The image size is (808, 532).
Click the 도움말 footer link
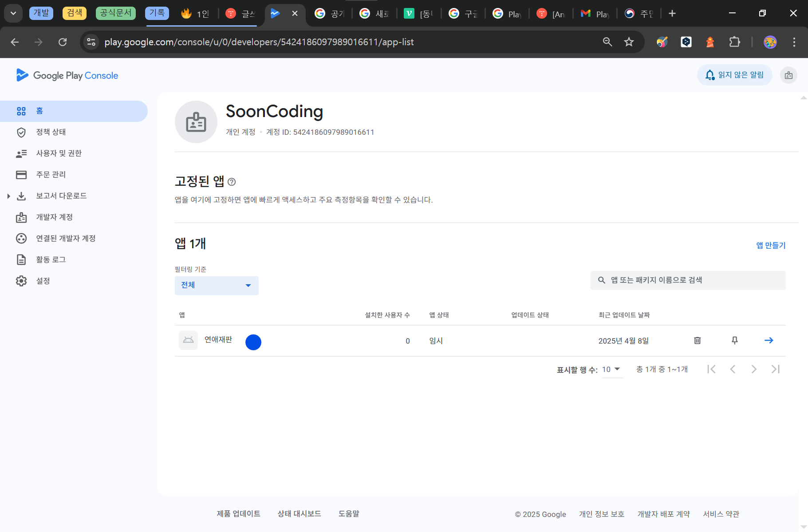349,514
